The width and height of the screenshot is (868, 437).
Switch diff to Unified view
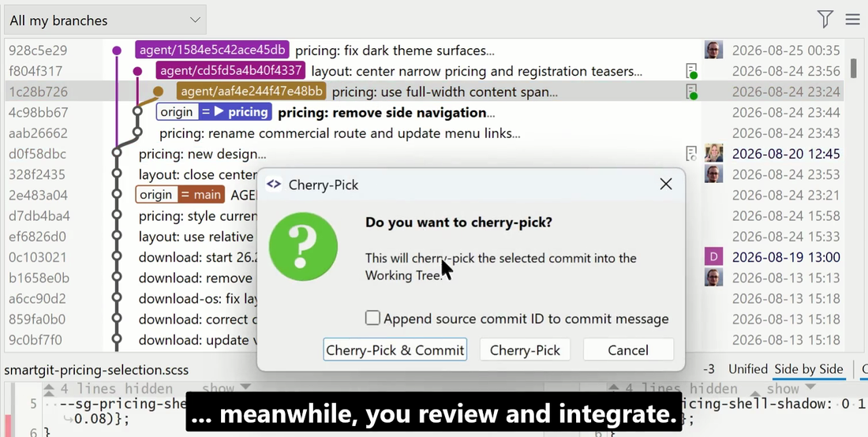coord(748,369)
